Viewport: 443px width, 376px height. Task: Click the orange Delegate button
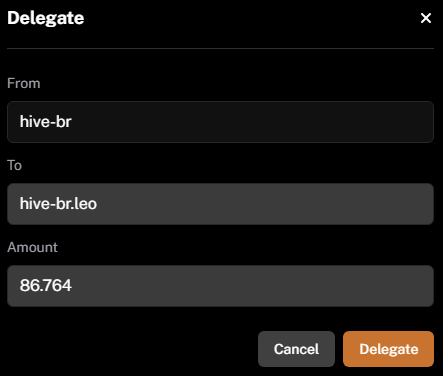[x=388, y=349]
